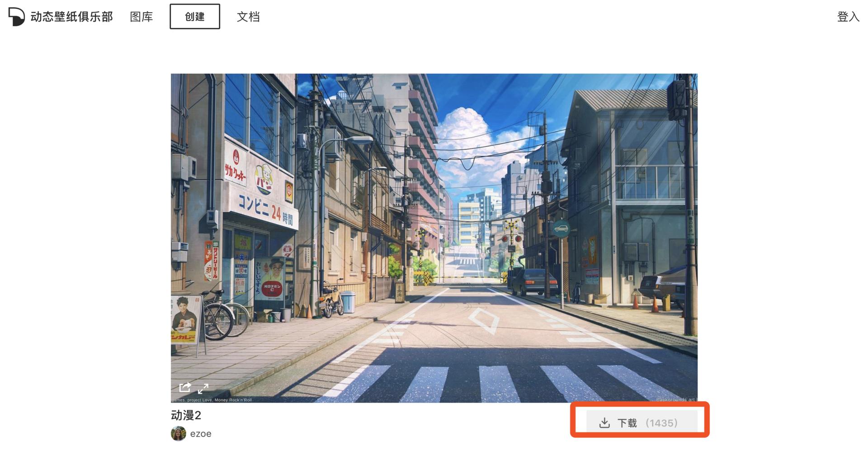Click the download count (1435)
Image resolution: width=868 pixels, height=460 pixels.
pos(661,423)
